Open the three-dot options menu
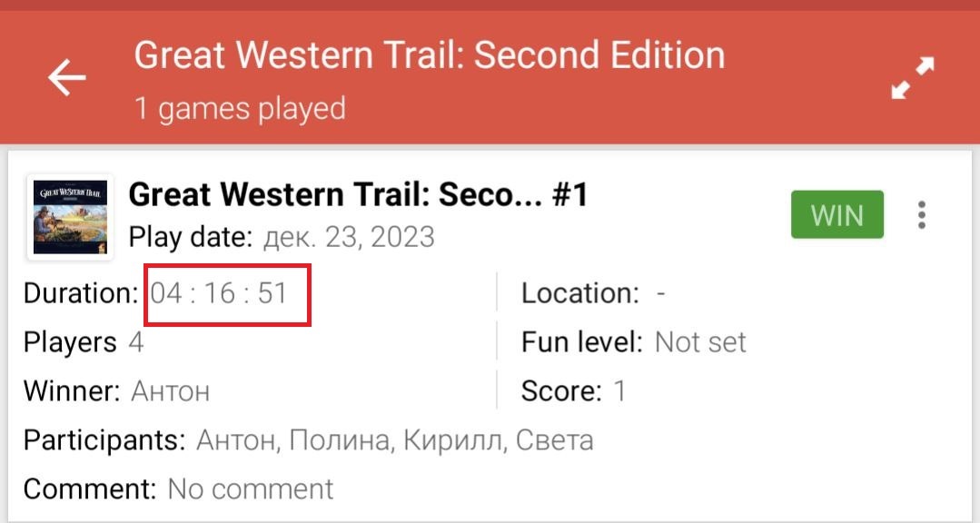The width and height of the screenshot is (980, 523). point(922,215)
